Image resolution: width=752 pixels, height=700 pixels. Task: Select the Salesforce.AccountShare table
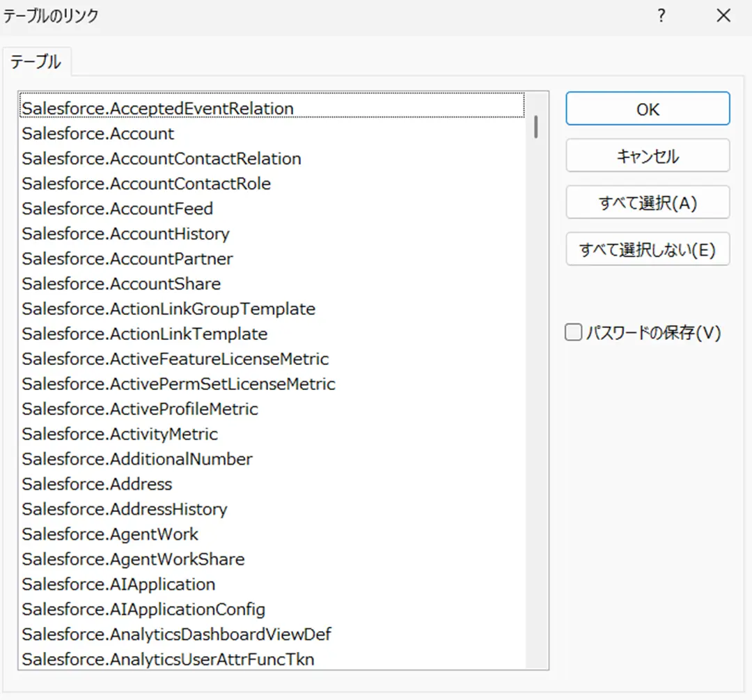121,283
